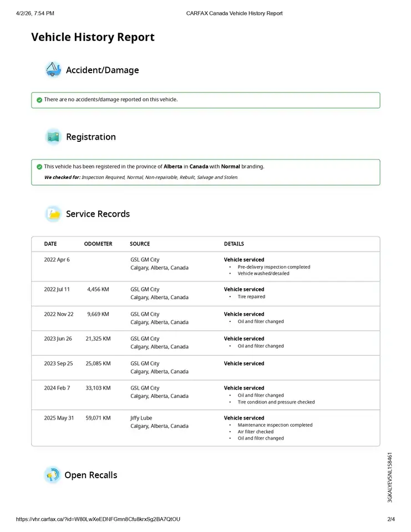Click the Open Recalls section heading
Viewport: 411px width, 532px height.
(x=91, y=475)
